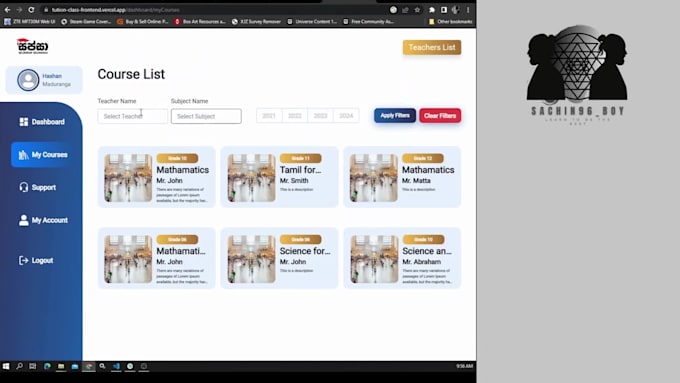Reload the page
The width and height of the screenshot is (680, 383).
pyautogui.click(x=31, y=10)
